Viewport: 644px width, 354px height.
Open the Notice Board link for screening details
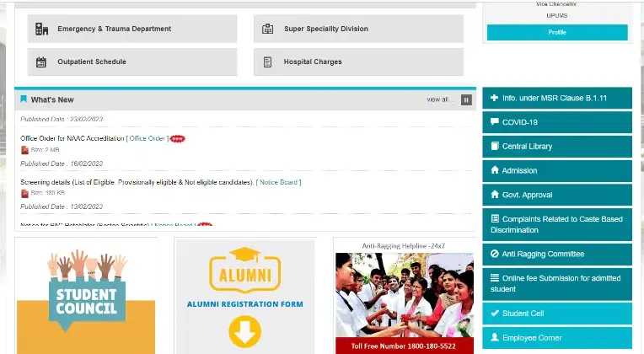(x=279, y=182)
